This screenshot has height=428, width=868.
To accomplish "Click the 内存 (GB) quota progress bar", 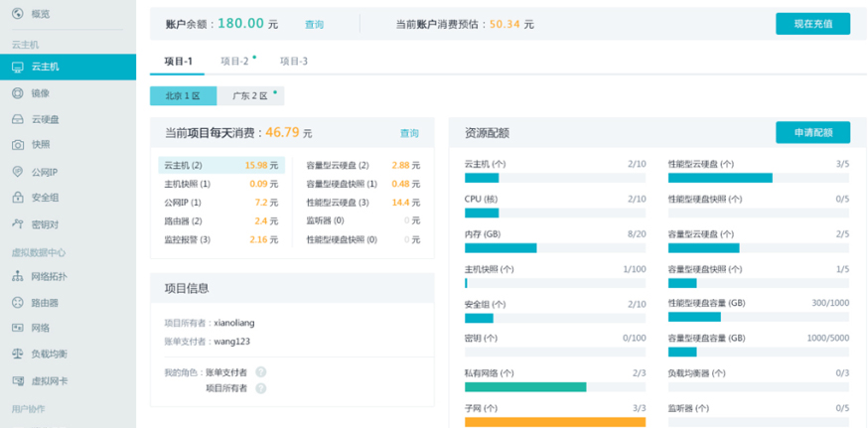I will tap(554, 248).
